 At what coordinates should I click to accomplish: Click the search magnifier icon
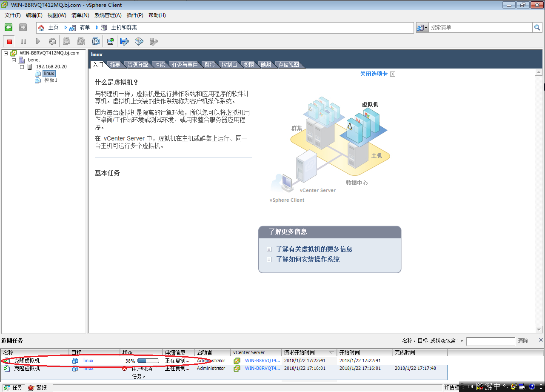(x=537, y=27)
